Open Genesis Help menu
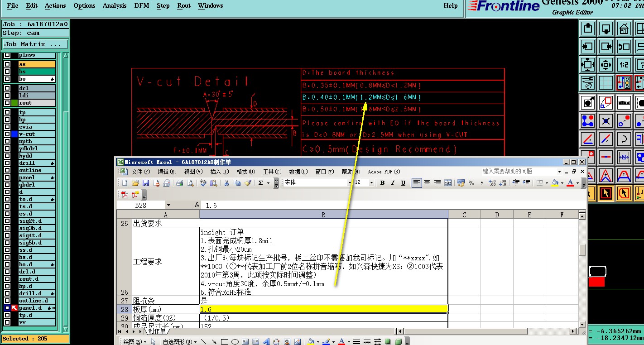The width and height of the screenshot is (644, 345). tap(451, 6)
